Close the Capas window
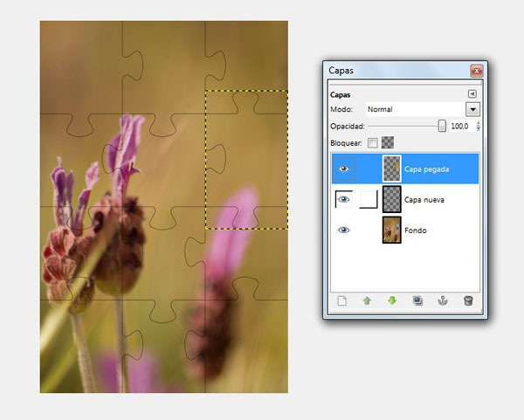The height and width of the screenshot is (420, 524). click(x=477, y=71)
